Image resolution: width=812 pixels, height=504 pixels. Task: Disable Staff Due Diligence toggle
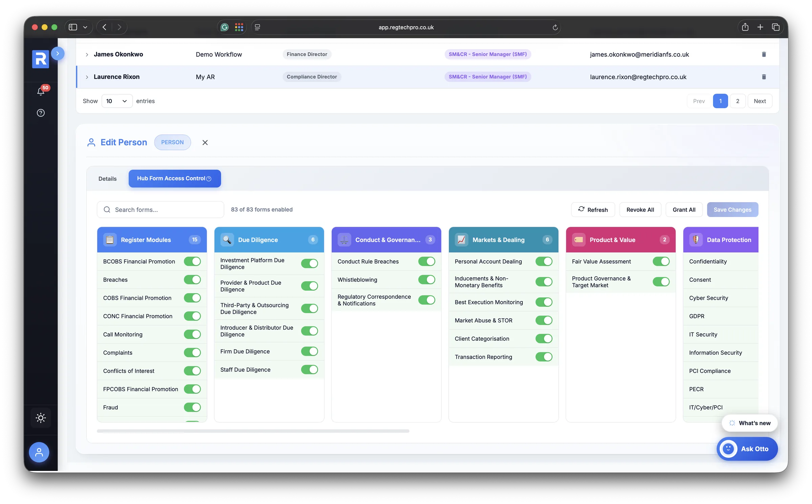tap(309, 369)
